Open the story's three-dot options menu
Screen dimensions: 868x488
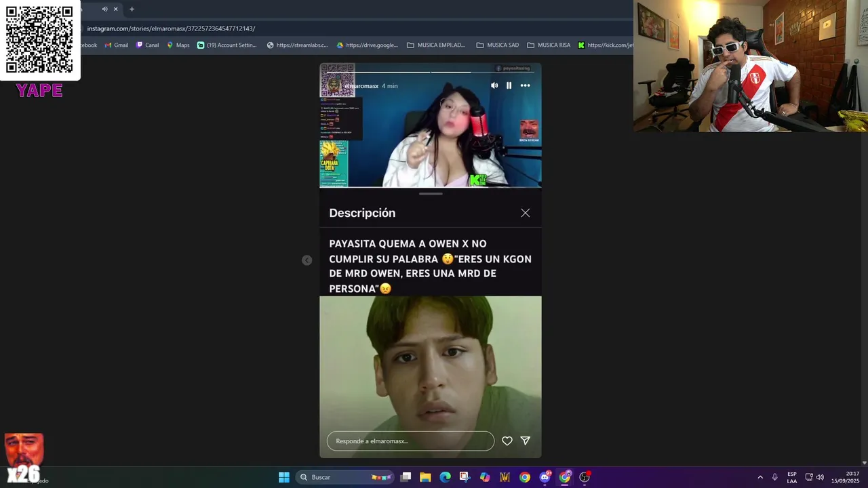pyautogui.click(x=525, y=85)
